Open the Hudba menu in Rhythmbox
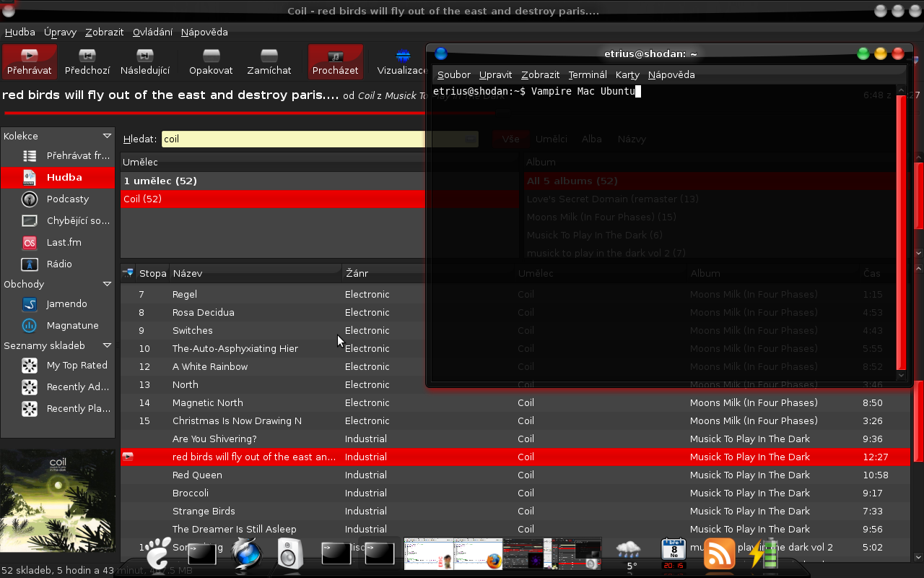This screenshot has width=924, height=578. [x=20, y=32]
